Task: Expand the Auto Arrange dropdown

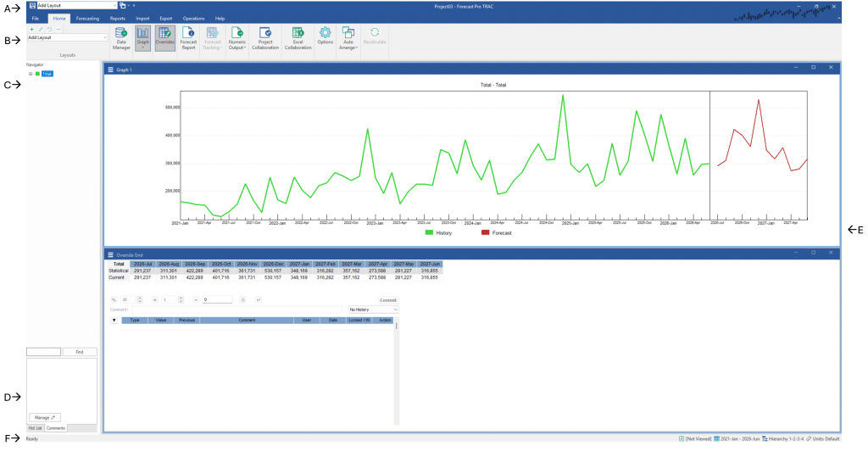Action: (x=348, y=44)
